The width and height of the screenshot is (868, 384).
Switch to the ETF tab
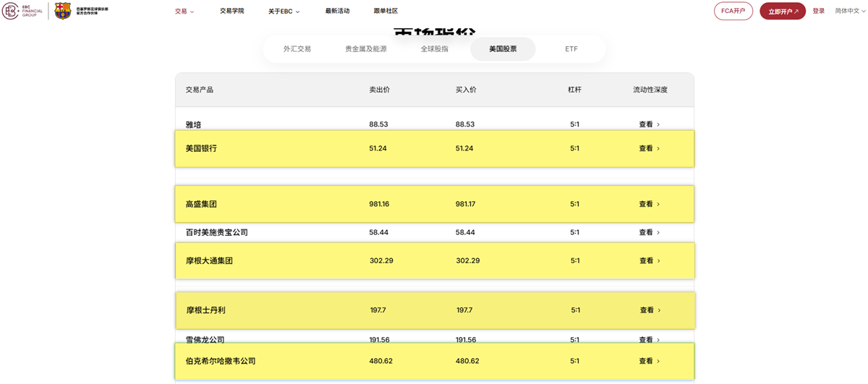[x=571, y=49]
